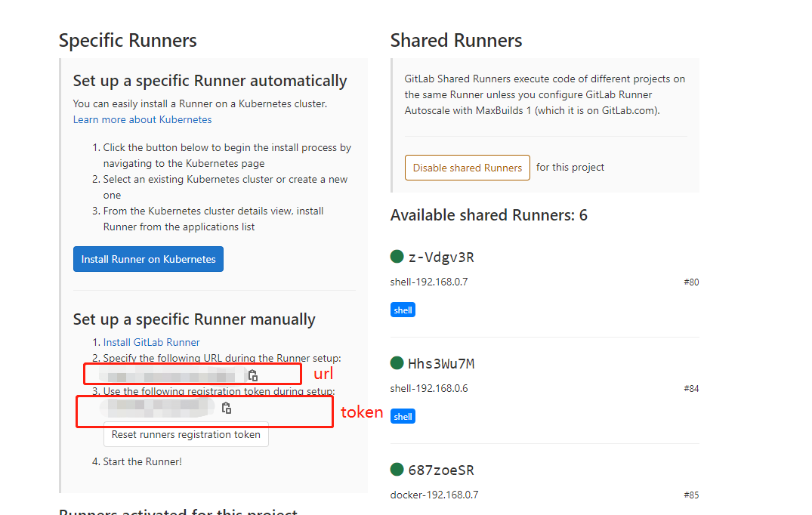Open Learn more about Kubernetes link

(143, 119)
